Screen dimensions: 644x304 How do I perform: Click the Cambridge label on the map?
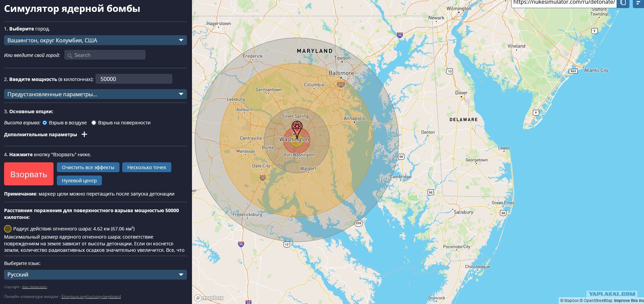pos(400,177)
